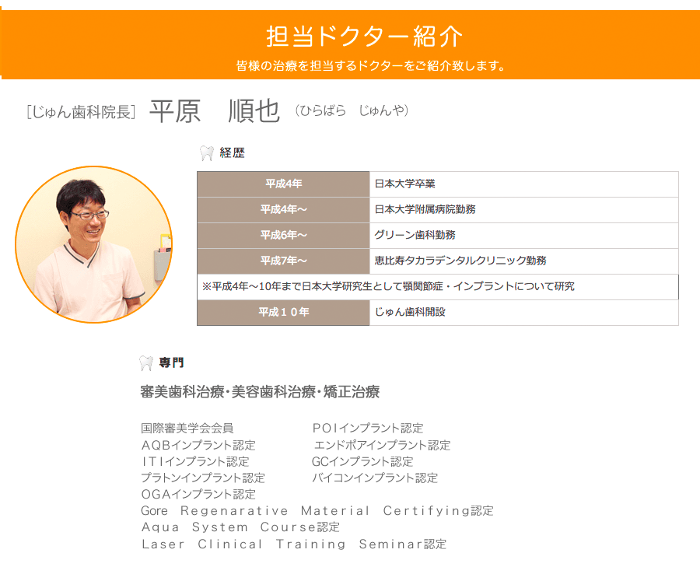This screenshot has height=588, width=700.
Task: Click the Aqua System Course認定 line
Action: click(240, 527)
